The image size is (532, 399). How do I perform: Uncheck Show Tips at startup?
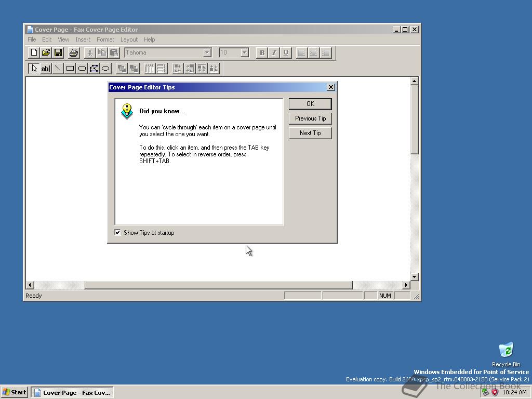(x=117, y=232)
